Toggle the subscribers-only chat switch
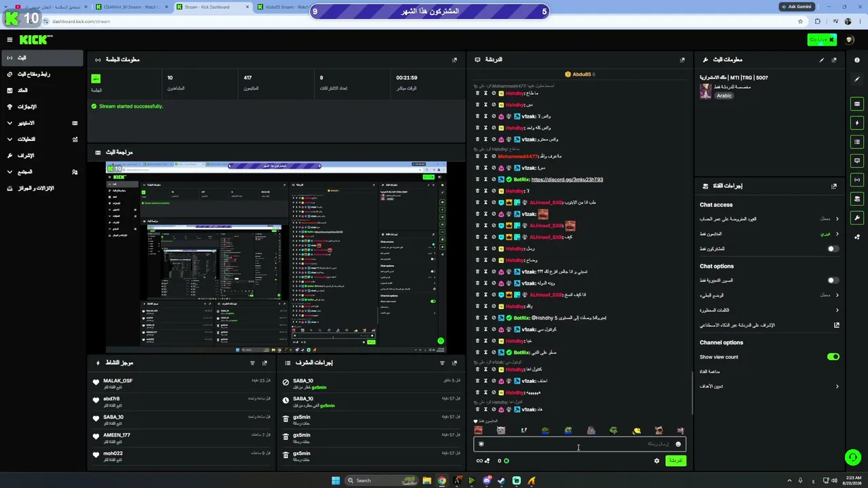This screenshot has width=868, height=488. click(x=833, y=249)
